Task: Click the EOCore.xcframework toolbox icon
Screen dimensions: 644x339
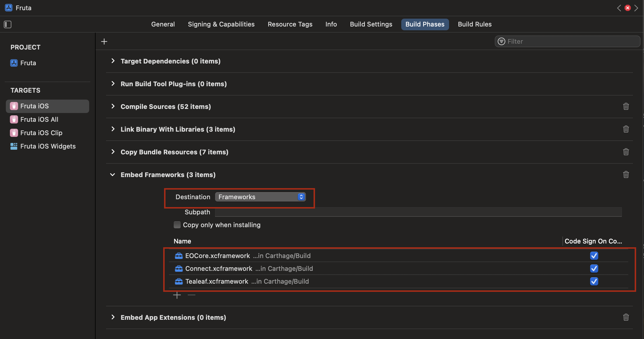Action: 179,256
